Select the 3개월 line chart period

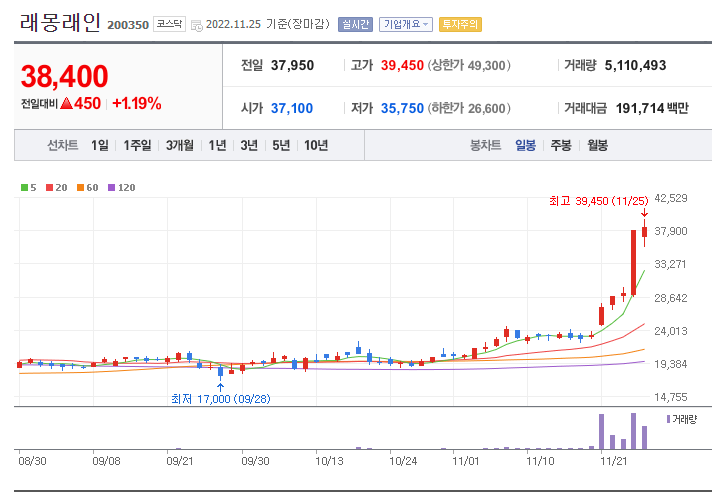click(x=179, y=145)
